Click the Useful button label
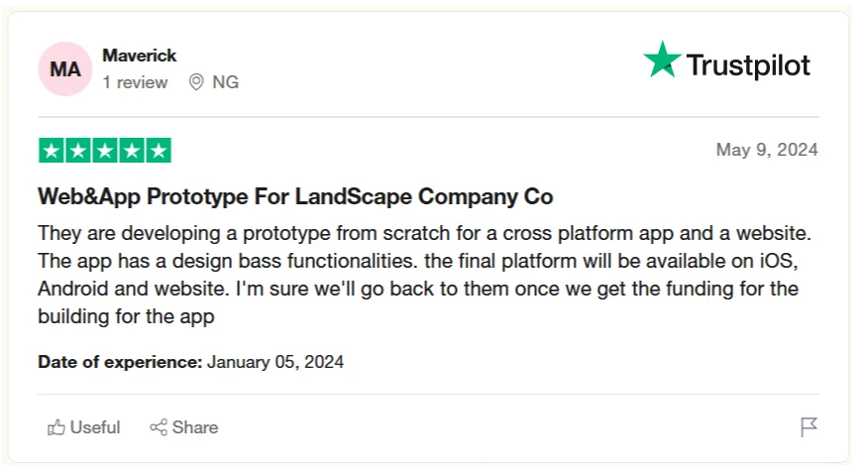 coord(95,427)
